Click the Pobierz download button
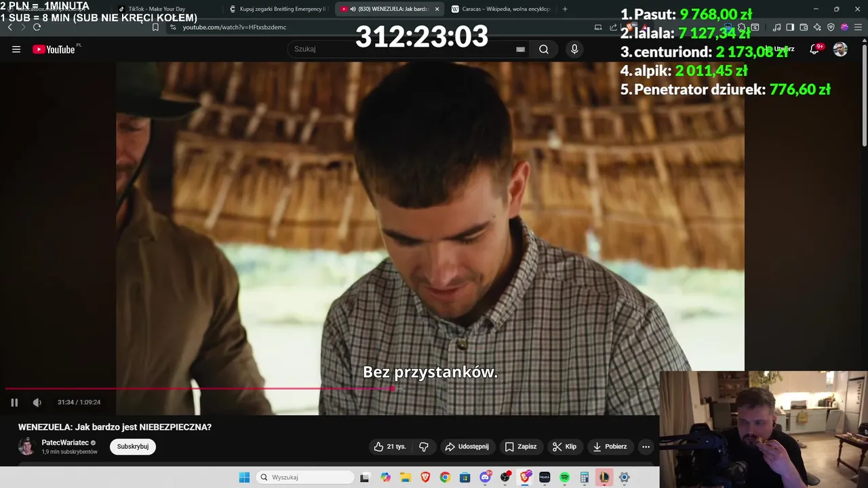The width and height of the screenshot is (868, 488). click(610, 447)
